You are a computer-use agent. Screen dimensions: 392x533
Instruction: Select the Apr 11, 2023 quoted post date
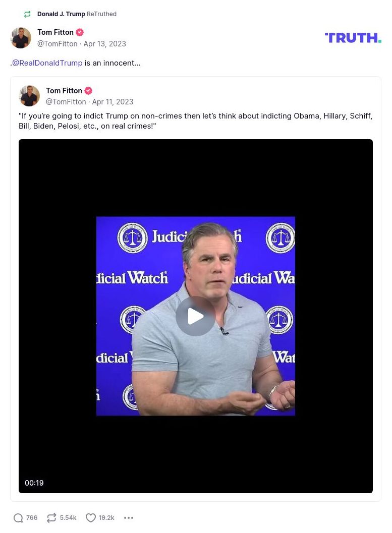(x=113, y=102)
